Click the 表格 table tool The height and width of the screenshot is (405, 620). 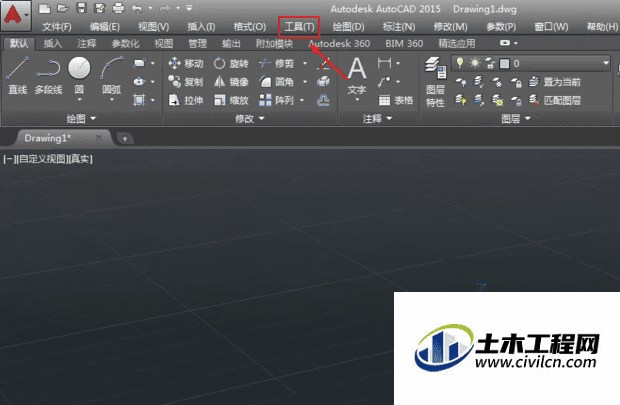click(x=396, y=100)
